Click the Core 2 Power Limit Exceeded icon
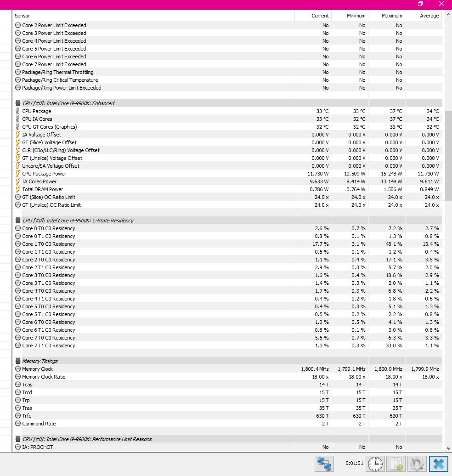 tap(18, 25)
